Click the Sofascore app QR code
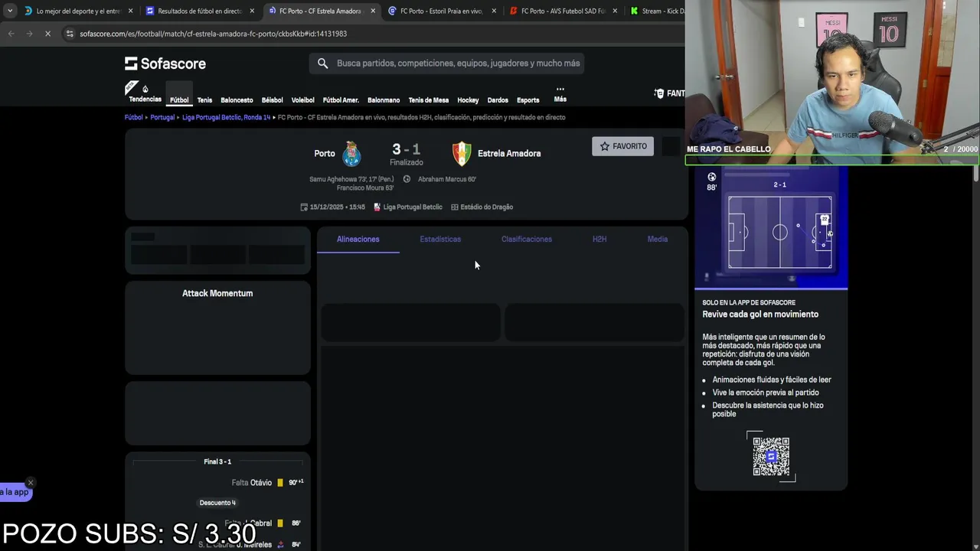 (x=771, y=457)
